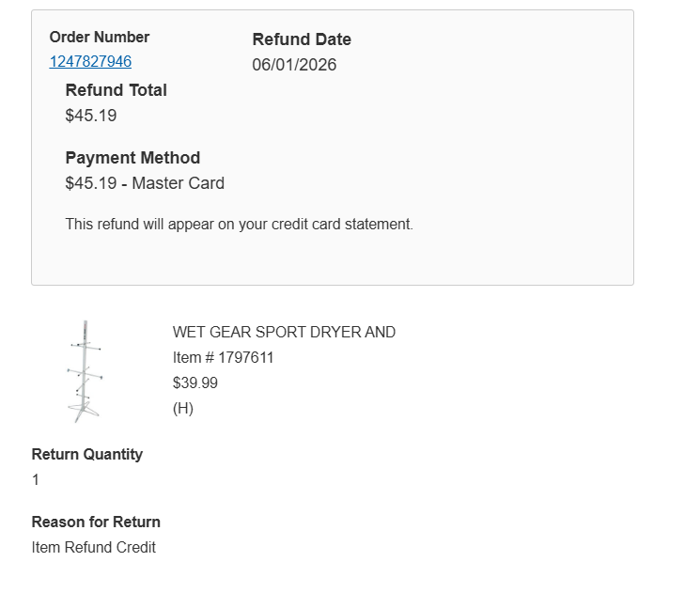Screen dimensions: 700x593
Task: Click the Return Quantity label
Action: point(87,455)
